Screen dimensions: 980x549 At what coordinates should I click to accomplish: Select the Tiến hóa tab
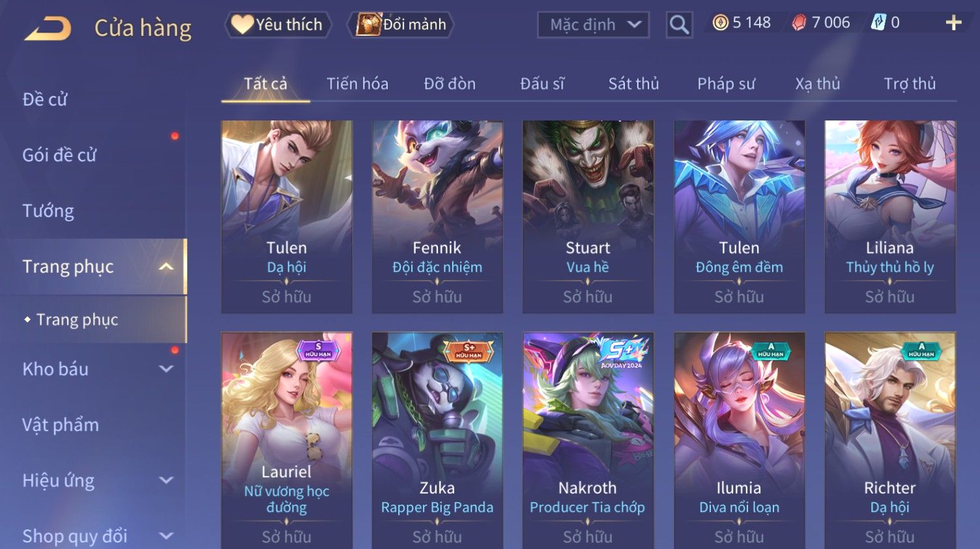pos(357,83)
